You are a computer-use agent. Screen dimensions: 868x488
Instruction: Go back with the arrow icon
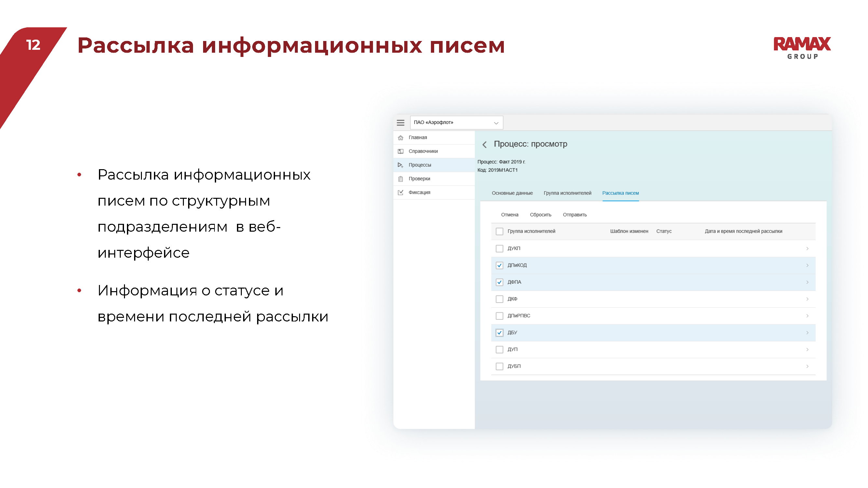coord(485,144)
